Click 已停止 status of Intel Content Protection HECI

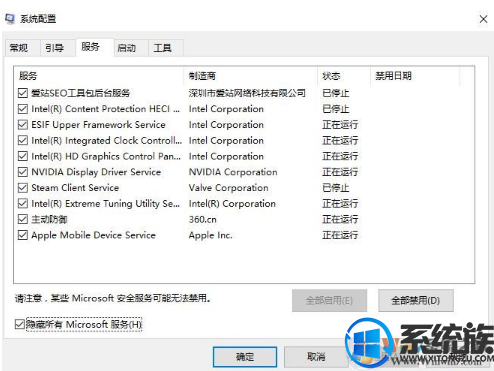336,109
